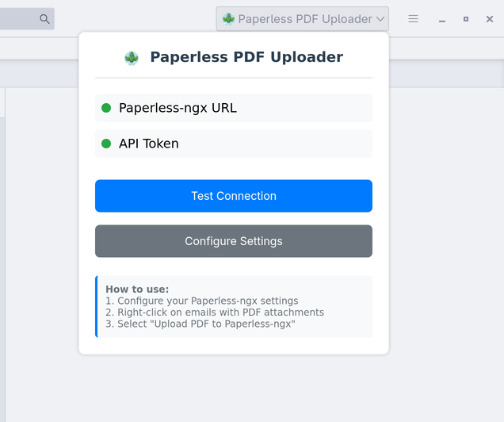Screen dimensions: 504x422
Task: Click the search magnifier icon
Action: coord(44,19)
